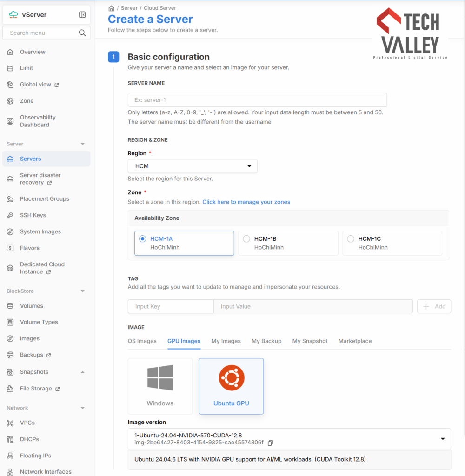Viewport: 465px width, 476px height.
Task: Collapse the BlockStore sidebar section
Action: click(82, 291)
